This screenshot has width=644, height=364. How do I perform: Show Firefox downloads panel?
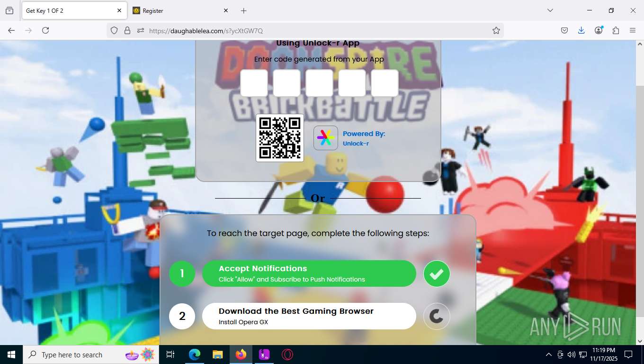[x=581, y=30]
